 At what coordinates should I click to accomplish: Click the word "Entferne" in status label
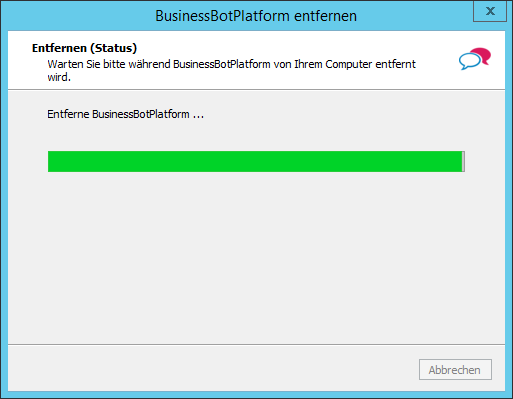tap(68, 114)
